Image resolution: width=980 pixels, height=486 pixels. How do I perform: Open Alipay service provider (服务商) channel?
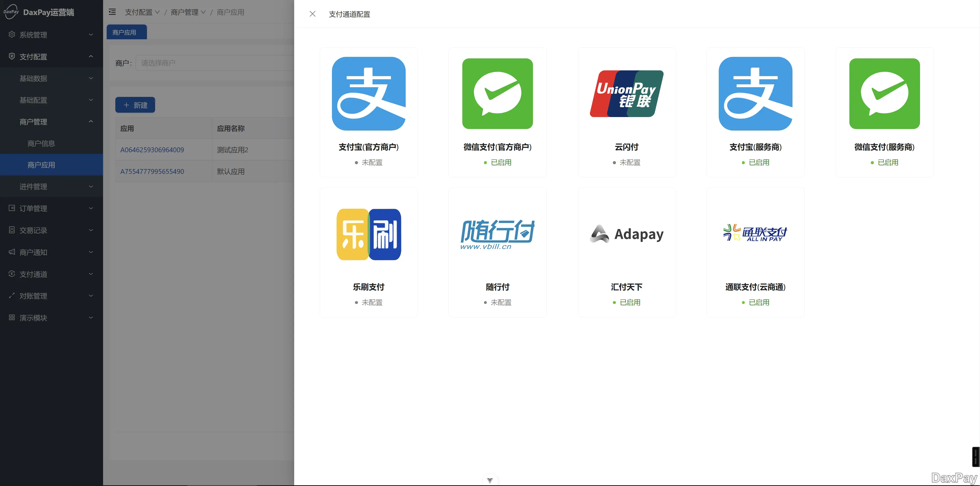click(755, 94)
